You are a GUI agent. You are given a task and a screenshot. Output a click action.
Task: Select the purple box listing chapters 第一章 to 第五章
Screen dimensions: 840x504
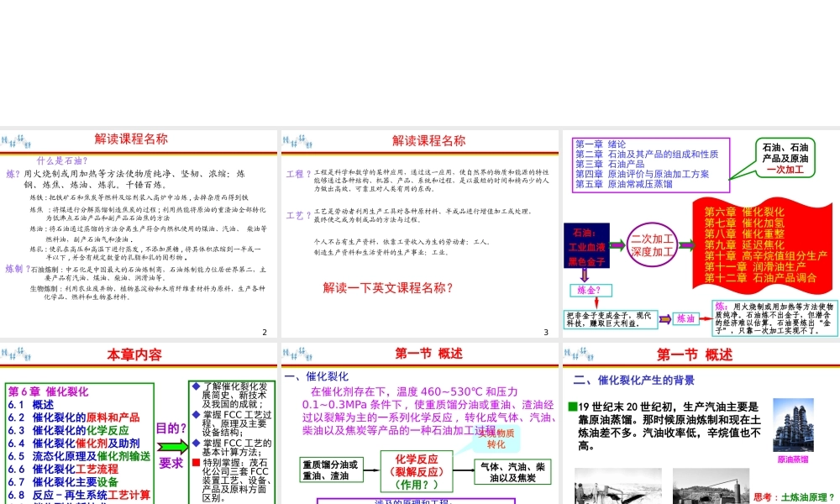[651, 165]
